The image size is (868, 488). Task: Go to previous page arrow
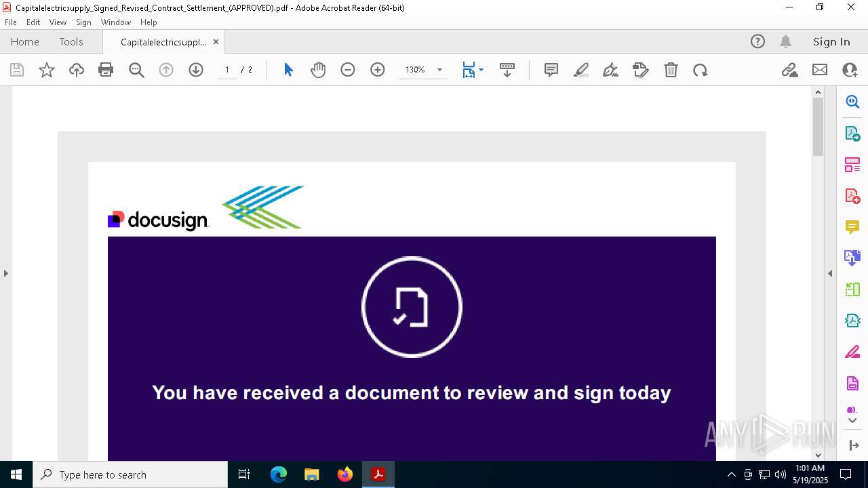[166, 70]
